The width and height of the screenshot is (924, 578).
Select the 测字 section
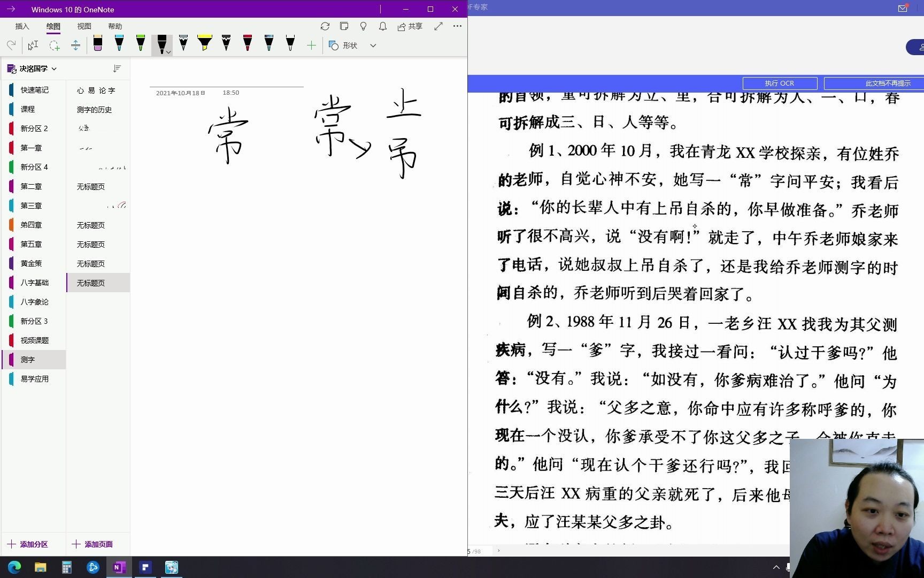(34, 360)
